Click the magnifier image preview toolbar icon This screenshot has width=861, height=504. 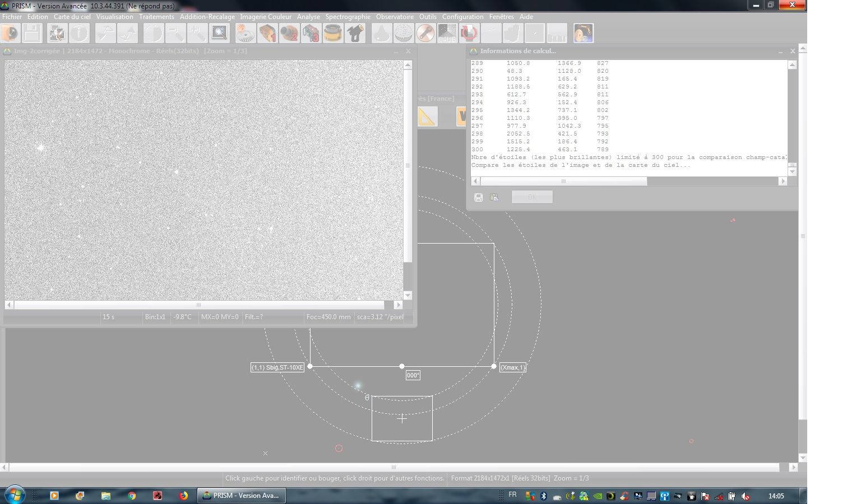click(219, 34)
